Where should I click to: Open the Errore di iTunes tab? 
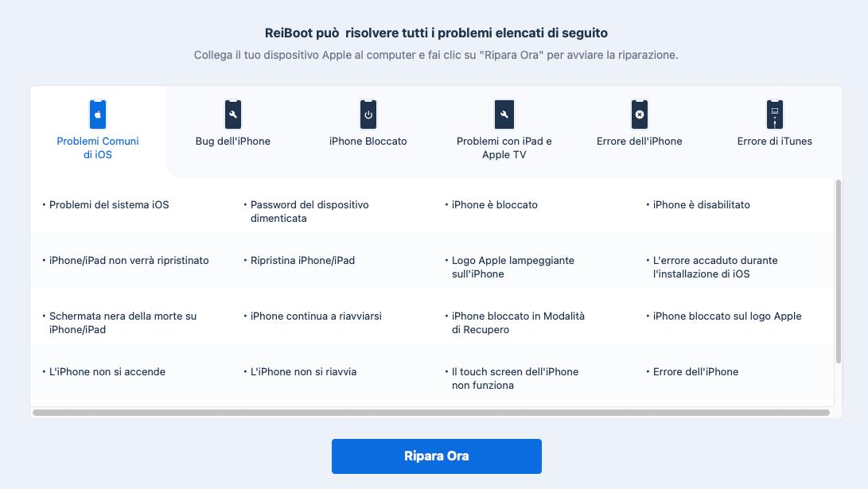pos(775,142)
